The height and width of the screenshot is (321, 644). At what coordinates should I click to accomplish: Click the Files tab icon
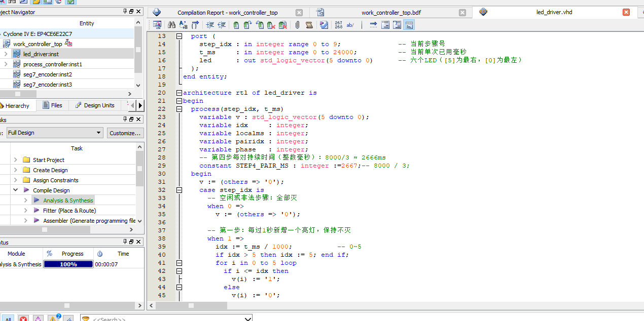tap(46, 105)
